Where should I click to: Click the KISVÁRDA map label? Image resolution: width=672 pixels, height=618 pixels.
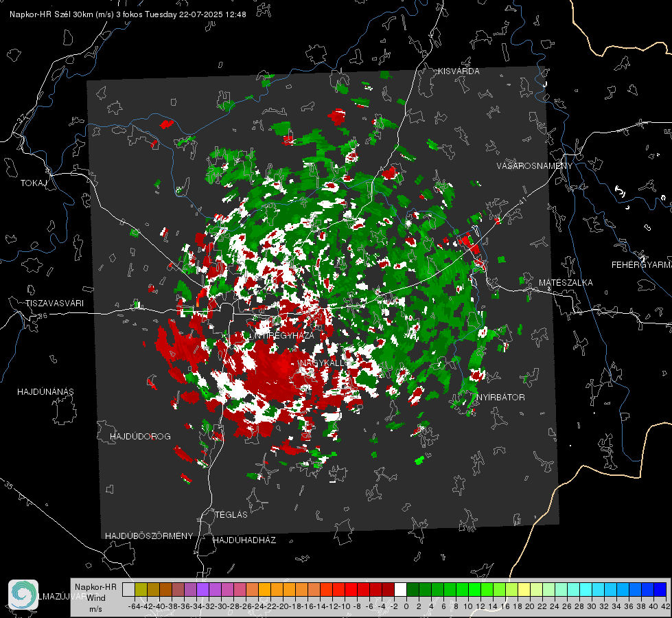(x=459, y=71)
